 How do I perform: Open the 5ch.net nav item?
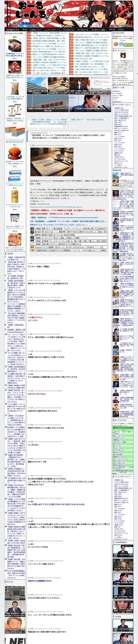tap(112, 29)
